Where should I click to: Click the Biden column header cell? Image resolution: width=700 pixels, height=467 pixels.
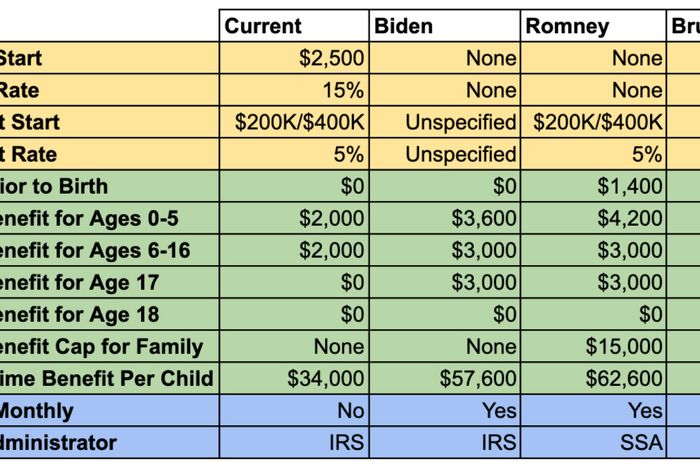tap(444, 27)
